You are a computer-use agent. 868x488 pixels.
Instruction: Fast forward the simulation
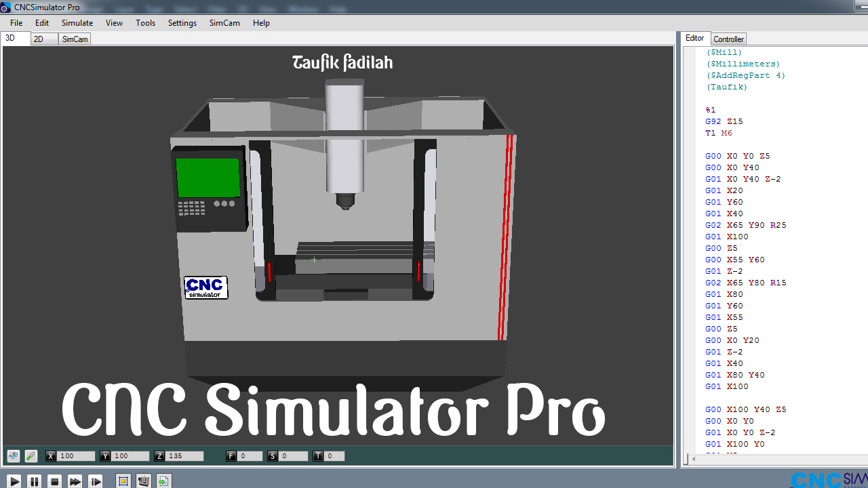pos(75,481)
